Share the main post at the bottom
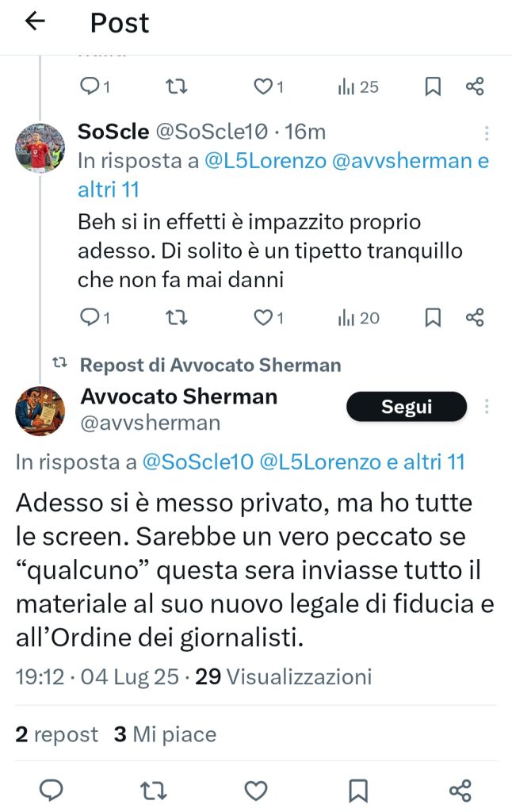 point(460,791)
